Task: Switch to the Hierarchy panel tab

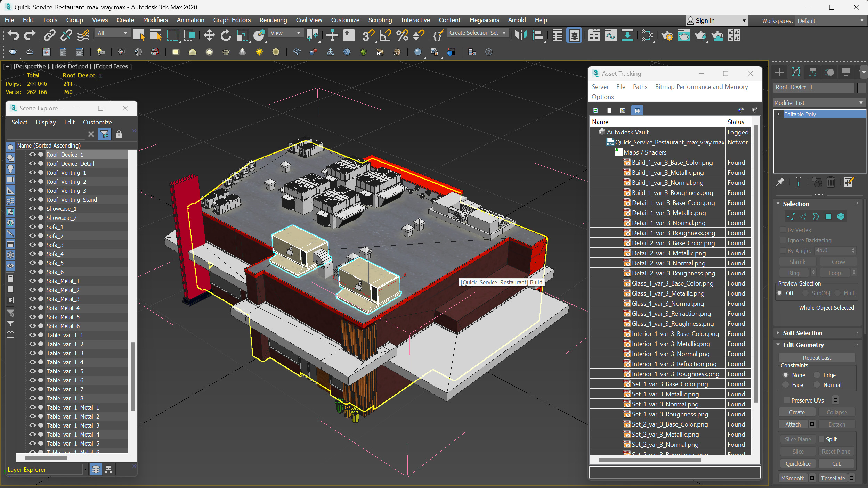Action: (813, 72)
